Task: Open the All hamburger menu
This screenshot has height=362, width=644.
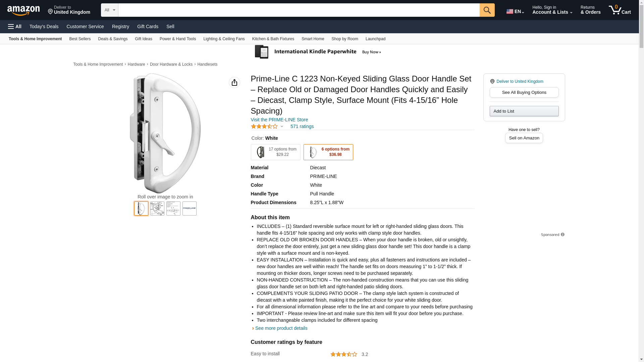Action: pos(15,26)
